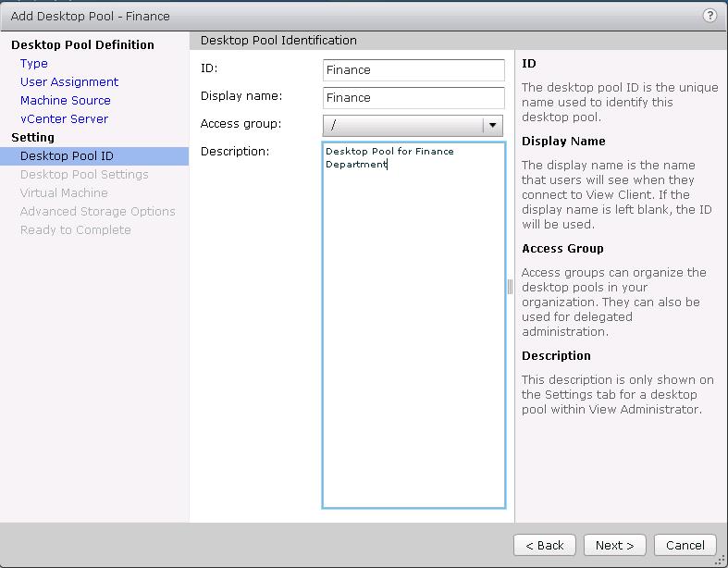Click the ID text field
This screenshot has width=728, height=568.
pyautogui.click(x=413, y=70)
